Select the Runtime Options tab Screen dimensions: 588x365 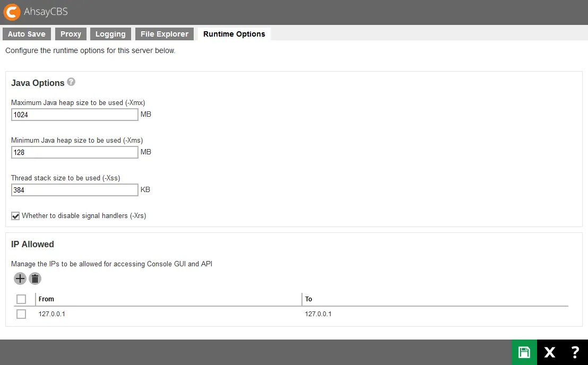(x=234, y=33)
